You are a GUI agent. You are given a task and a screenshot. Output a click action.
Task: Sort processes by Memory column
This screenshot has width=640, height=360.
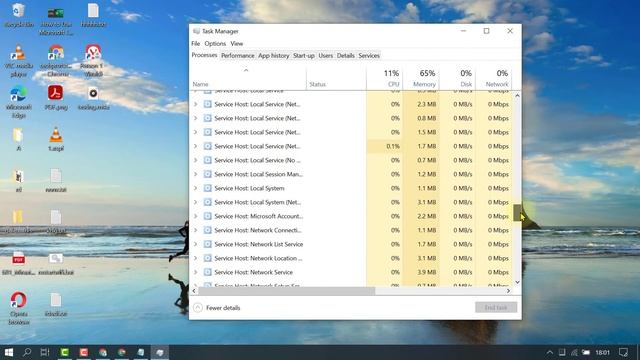point(421,78)
